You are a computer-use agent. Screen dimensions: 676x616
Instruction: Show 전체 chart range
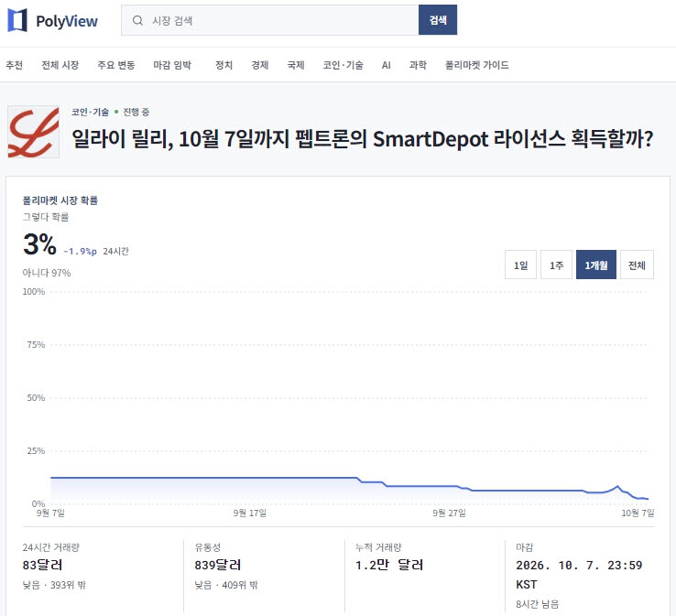637,265
